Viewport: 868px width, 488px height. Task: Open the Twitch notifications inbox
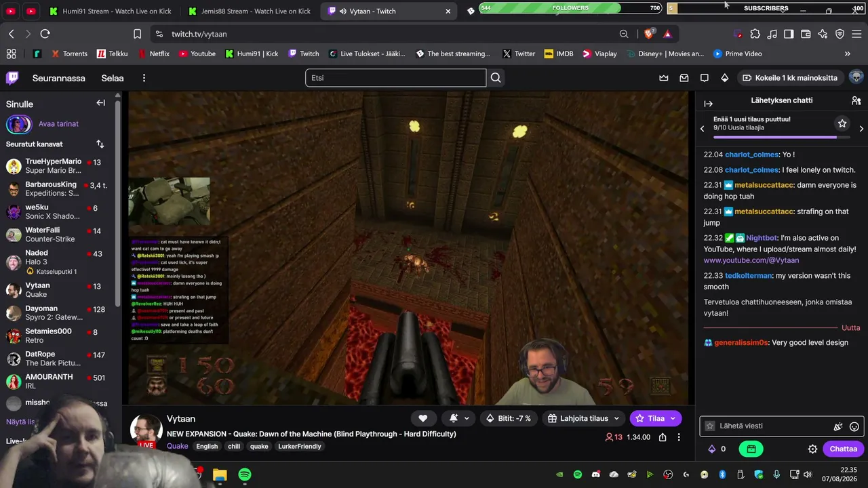[x=684, y=78]
